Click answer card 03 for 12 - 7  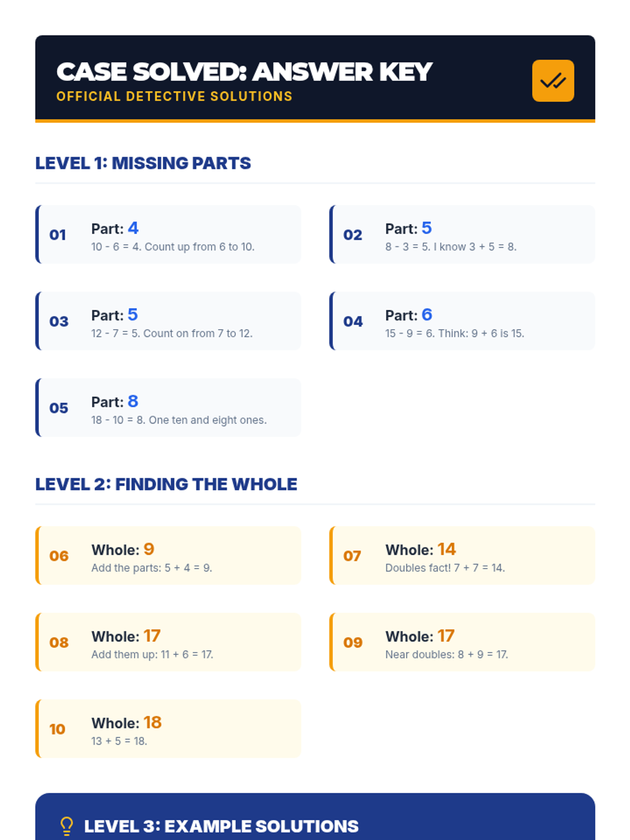[x=169, y=321]
